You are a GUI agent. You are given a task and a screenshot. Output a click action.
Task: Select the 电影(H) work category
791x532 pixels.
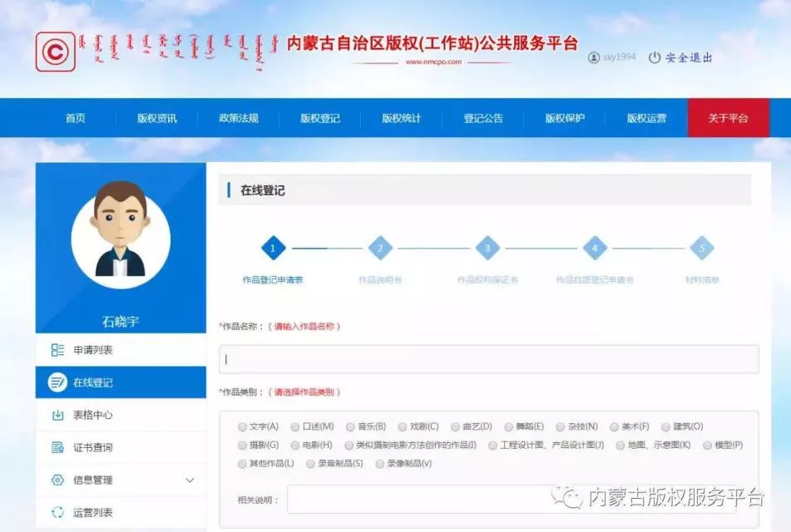pyautogui.click(x=295, y=446)
